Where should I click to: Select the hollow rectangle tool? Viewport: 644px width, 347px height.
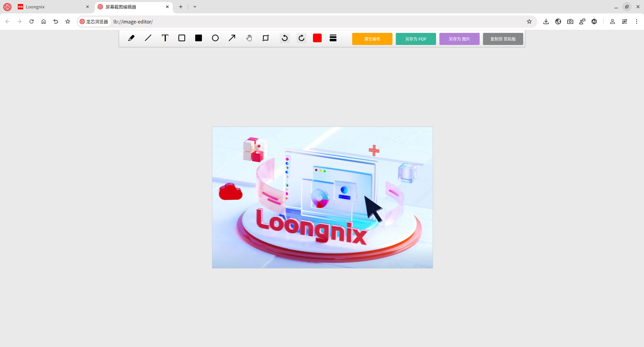click(182, 38)
